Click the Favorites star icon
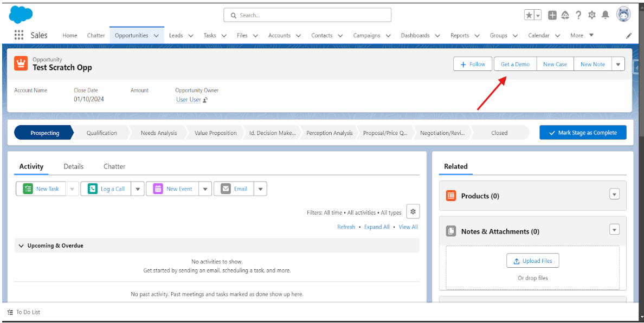Viewport: 644px width, 323px height. pos(529,15)
